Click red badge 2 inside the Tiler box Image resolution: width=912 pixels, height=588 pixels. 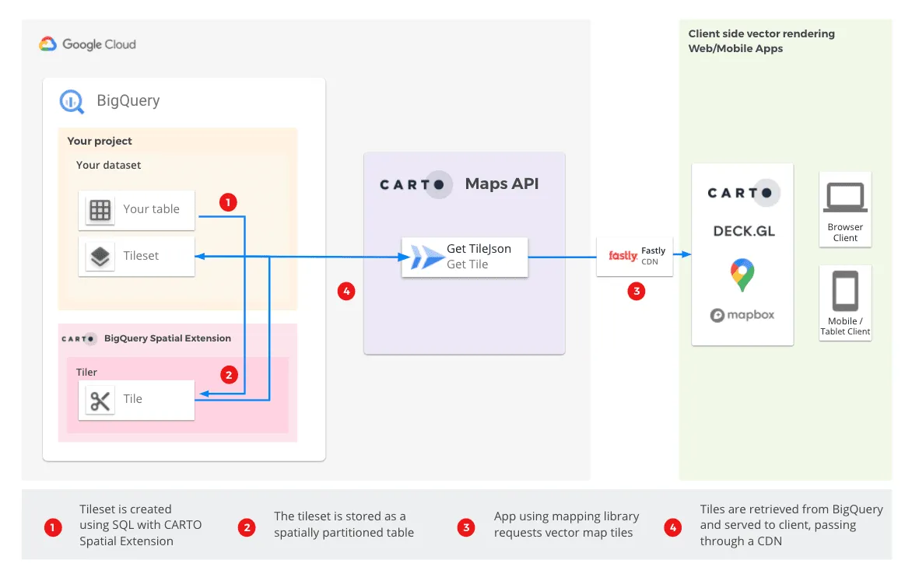click(229, 374)
